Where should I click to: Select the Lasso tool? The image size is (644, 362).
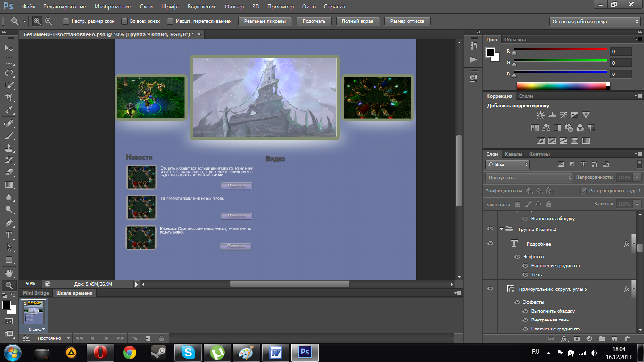[x=9, y=73]
